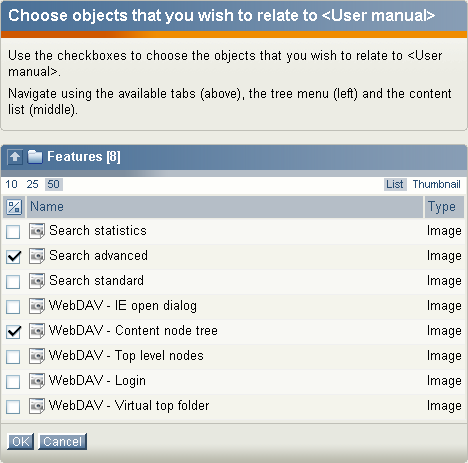Open the WebDAV - Content node tree item
Viewport: 468px width, 463px height.
133,331
